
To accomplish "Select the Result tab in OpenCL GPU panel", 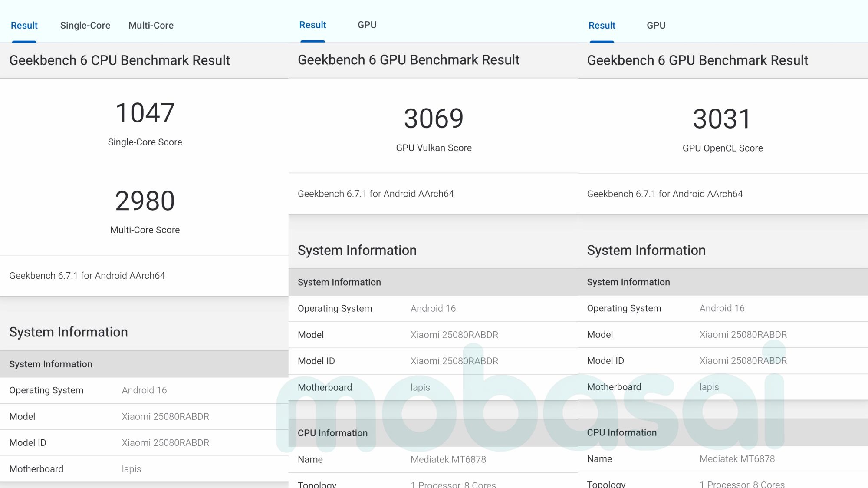I will click(x=602, y=26).
